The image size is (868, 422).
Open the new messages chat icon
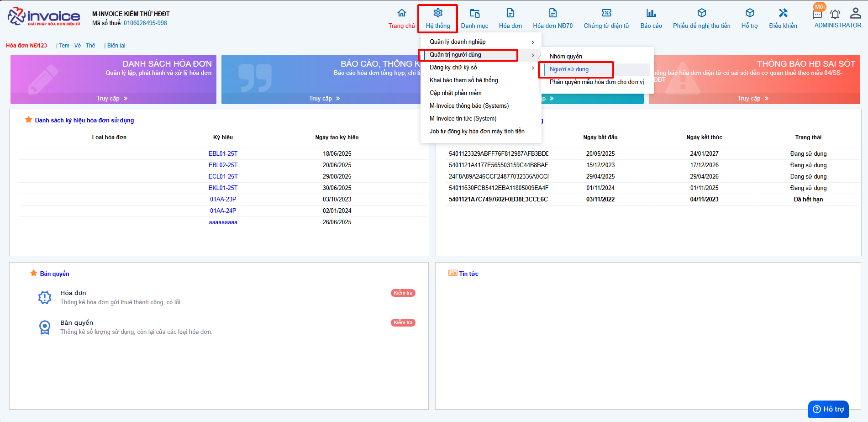point(817,14)
